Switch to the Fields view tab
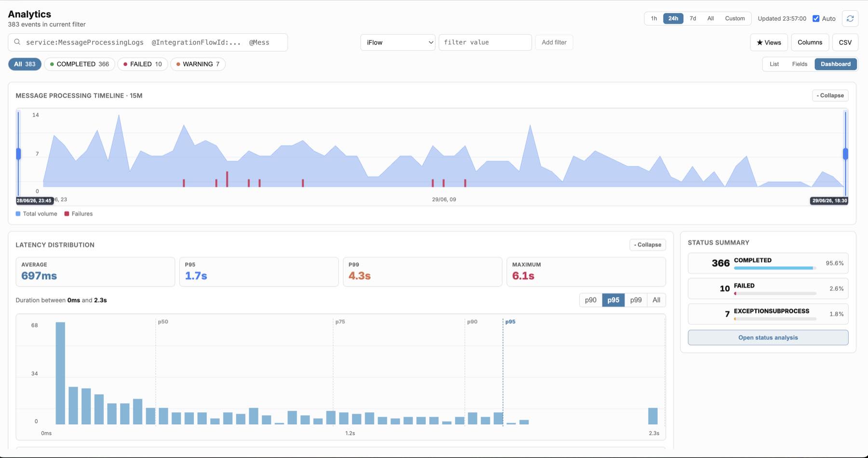This screenshot has width=868, height=458. tap(800, 64)
